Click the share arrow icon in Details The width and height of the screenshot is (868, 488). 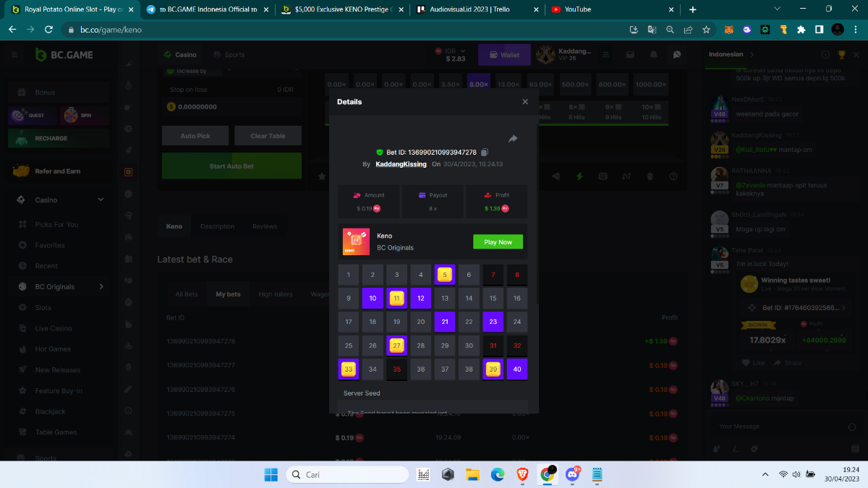pos(513,139)
